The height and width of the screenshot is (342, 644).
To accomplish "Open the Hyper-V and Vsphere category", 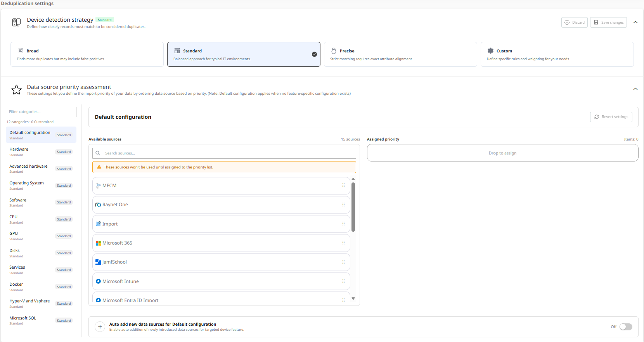I will [41, 304].
